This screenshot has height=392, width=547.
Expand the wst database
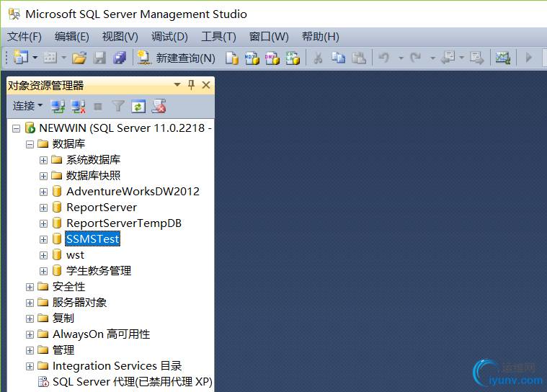43,256
